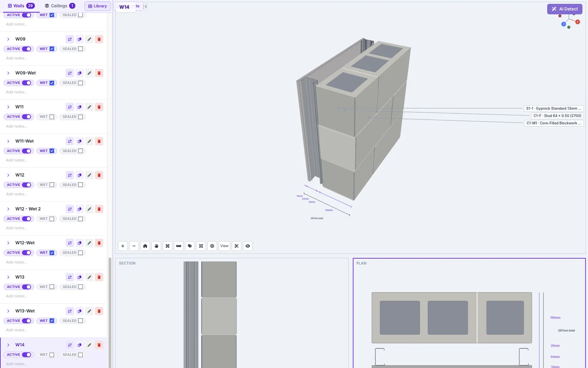Edit wall W11 using pencil icon
This screenshot has height=368, width=588.
click(x=89, y=107)
